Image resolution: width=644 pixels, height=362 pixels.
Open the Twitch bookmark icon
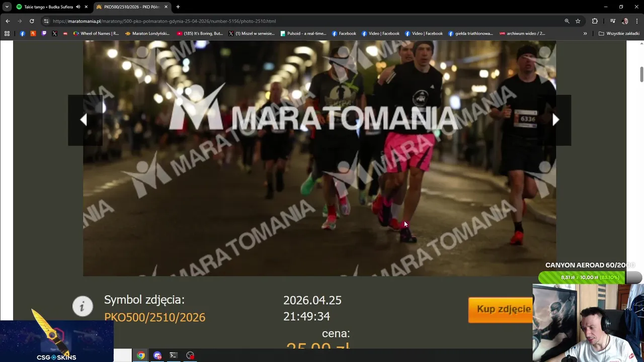point(44,34)
